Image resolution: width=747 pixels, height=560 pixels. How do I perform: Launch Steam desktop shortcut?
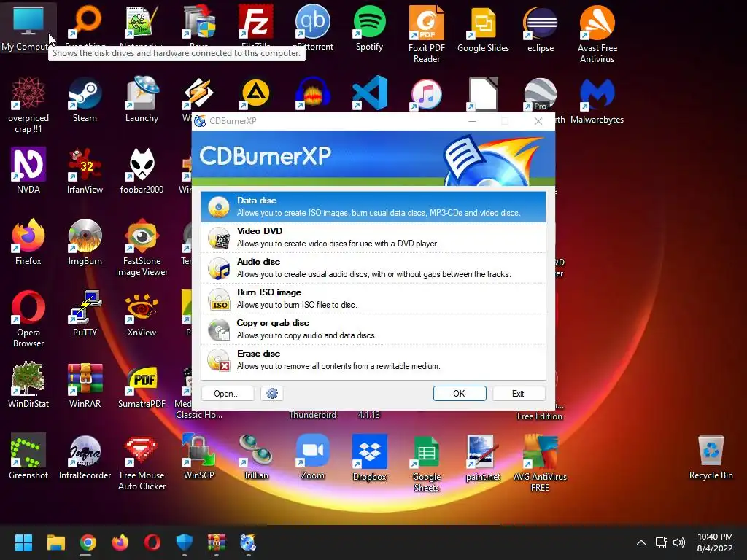(85, 99)
